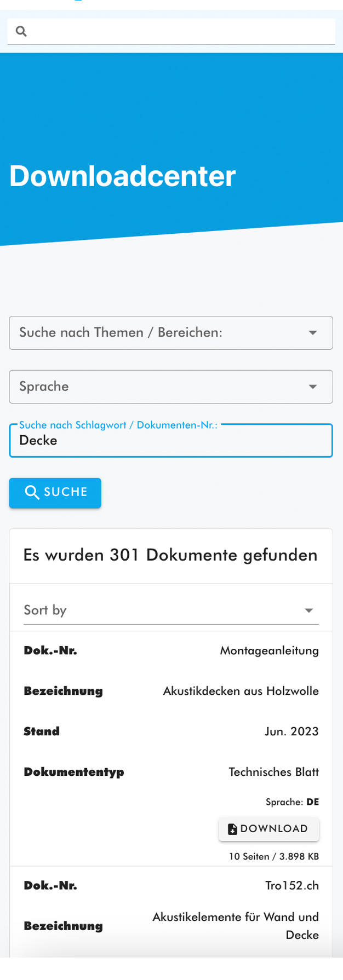Click 'Es wurden 301 Dokumente gefunden' results heading
This screenshot has width=343, height=980.
pos(170,555)
